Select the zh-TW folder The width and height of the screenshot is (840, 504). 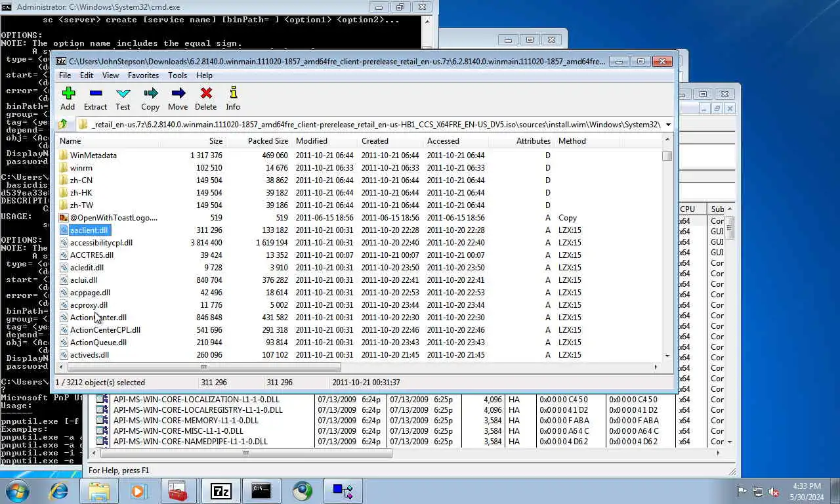pyautogui.click(x=81, y=205)
